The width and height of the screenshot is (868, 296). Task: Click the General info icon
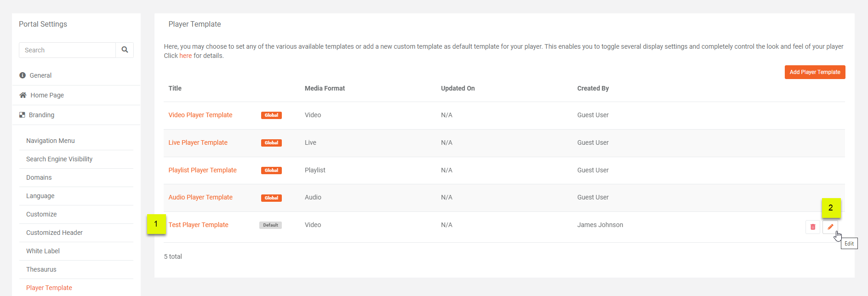tap(23, 75)
